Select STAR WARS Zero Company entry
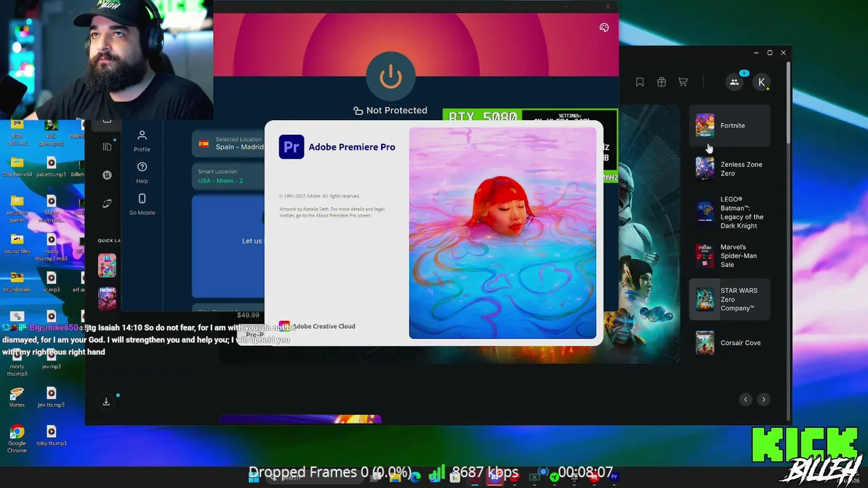This screenshot has height=488, width=868. [730, 299]
